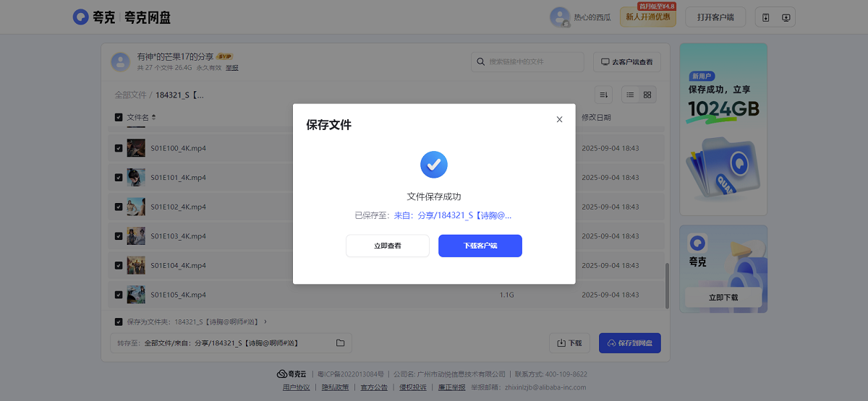
Task: Open the sort order menu icon
Action: pyautogui.click(x=604, y=95)
